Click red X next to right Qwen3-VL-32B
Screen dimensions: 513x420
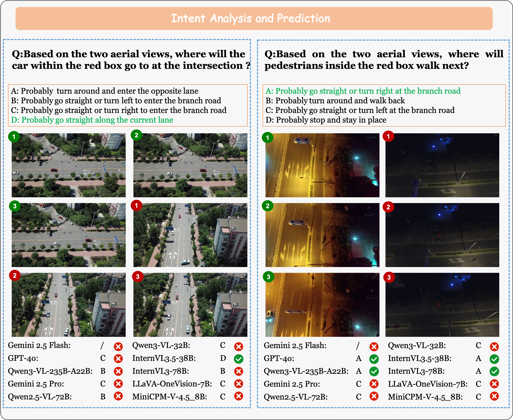pos(494,346)
